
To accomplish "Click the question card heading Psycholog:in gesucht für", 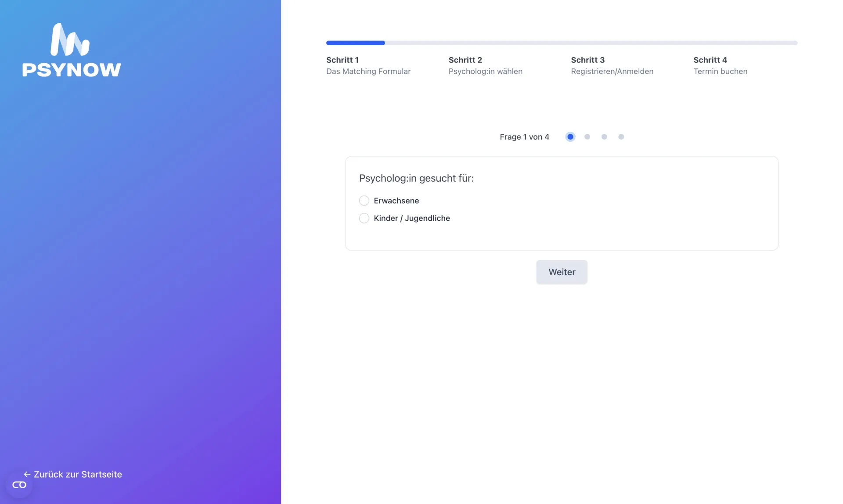I will pos(416,178).
